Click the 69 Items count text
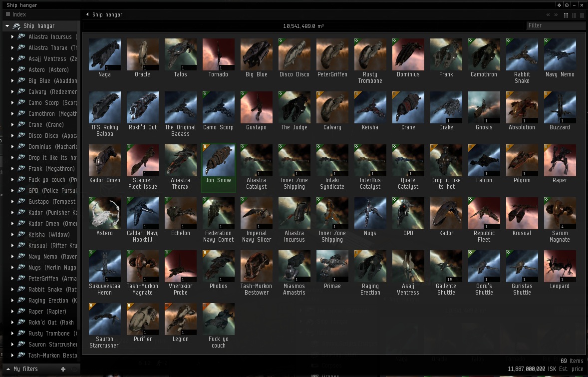 [x=572, y=361]
